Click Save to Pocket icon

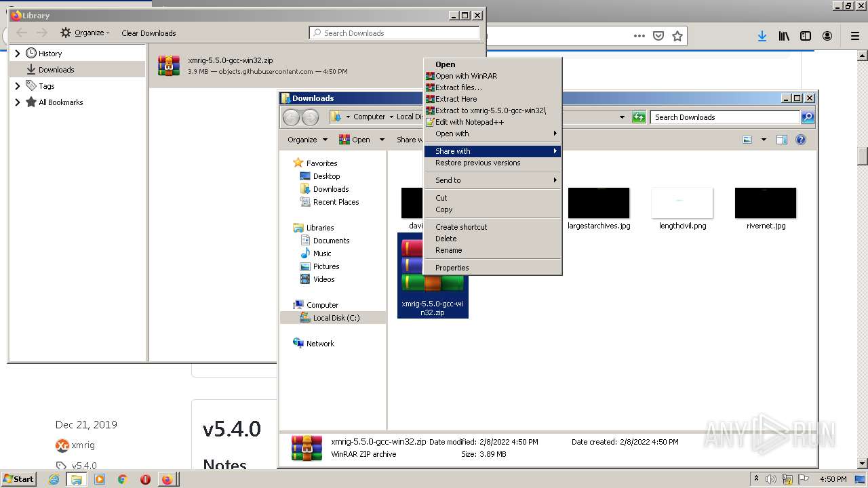658,36
